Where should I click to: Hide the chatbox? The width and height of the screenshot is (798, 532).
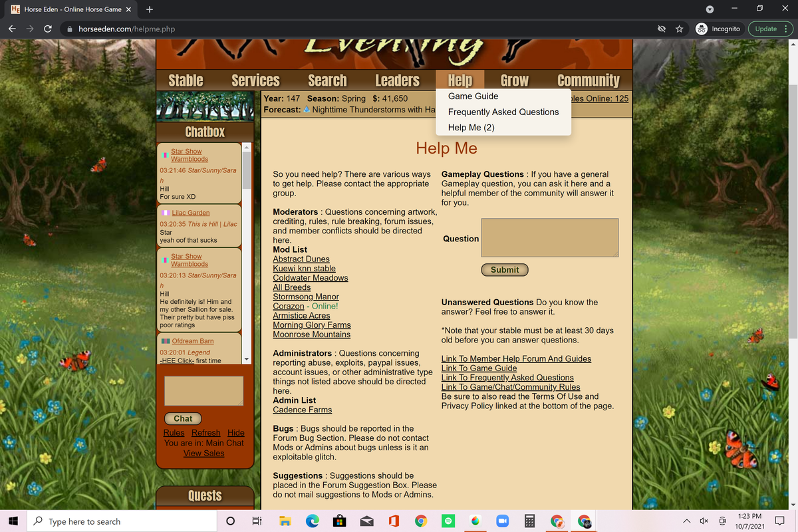coord(236,433)
